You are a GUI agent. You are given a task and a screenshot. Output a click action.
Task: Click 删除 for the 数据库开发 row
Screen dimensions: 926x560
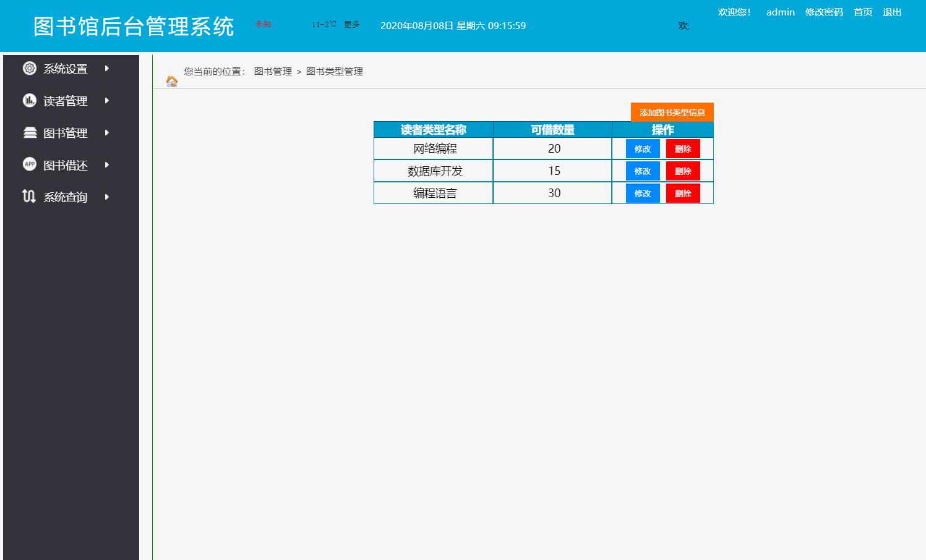point(682,171)
